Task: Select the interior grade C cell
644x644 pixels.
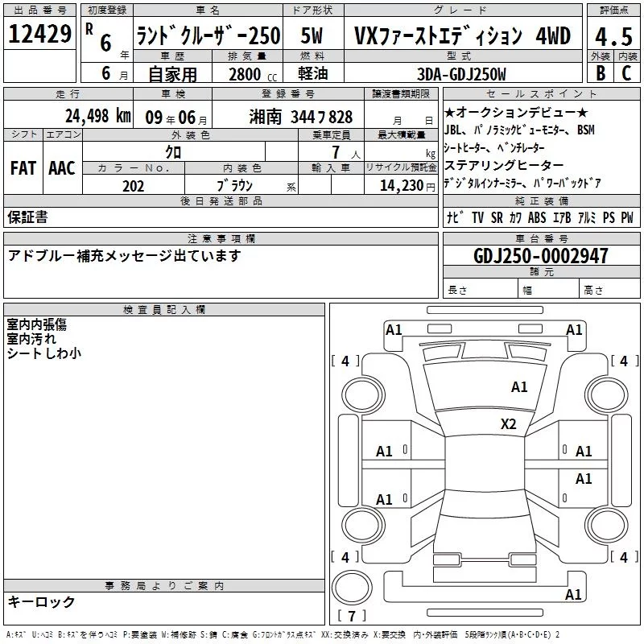Action: [x=627, y=73]
